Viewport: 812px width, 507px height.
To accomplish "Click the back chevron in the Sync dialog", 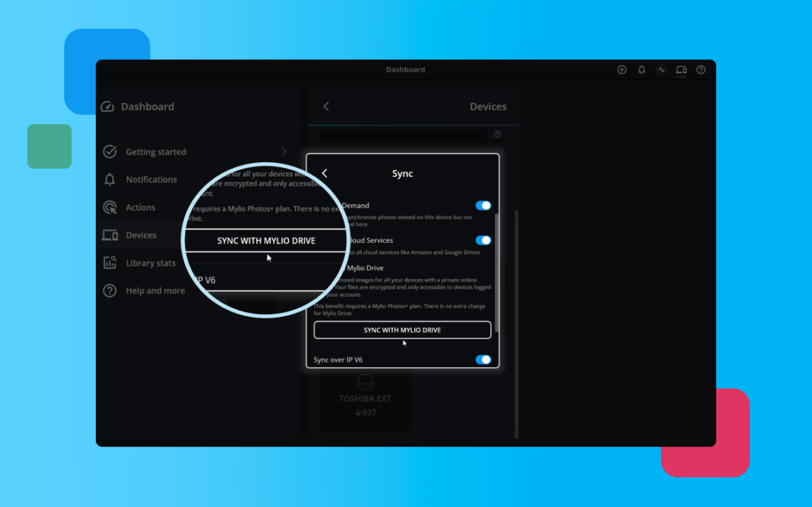I will [325, 173].
